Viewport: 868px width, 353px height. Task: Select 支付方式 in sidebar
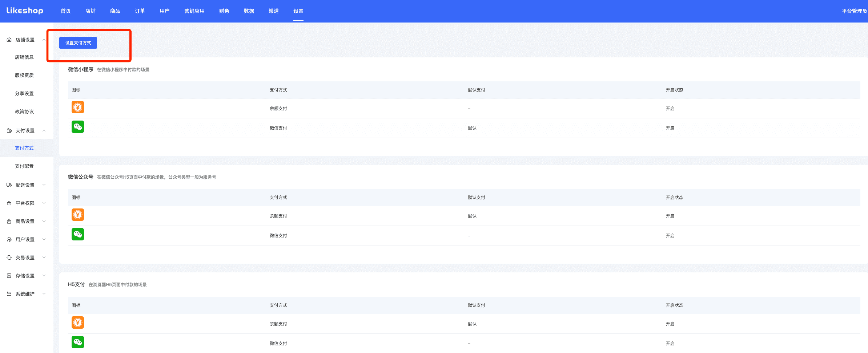tap(24, 148)
